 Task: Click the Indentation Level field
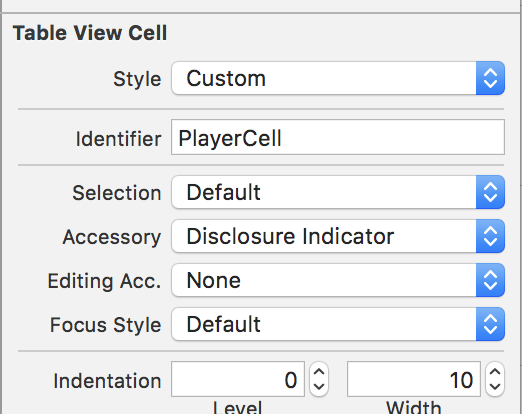click(x=238, y=379)
